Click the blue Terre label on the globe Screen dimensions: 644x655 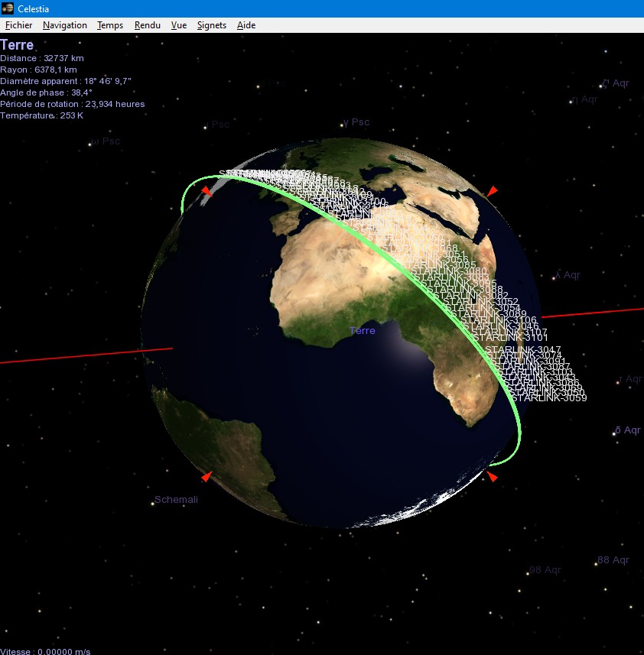pyautogui.click(x=363, y=331)
